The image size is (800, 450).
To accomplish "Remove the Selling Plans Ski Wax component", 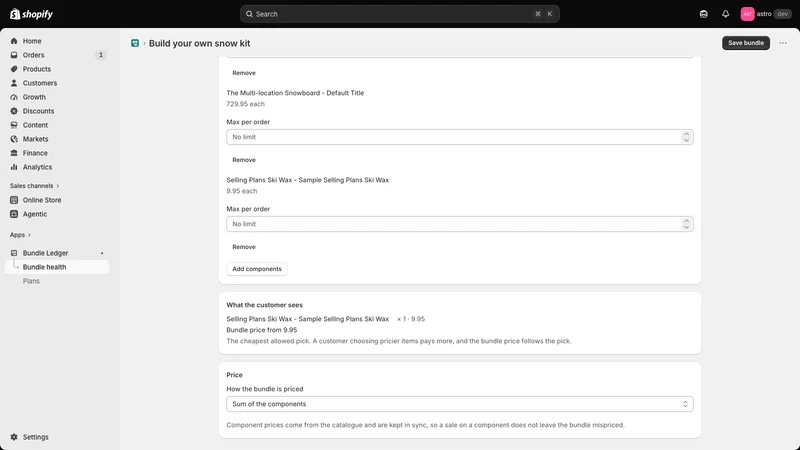I will (x=244, y=247).
